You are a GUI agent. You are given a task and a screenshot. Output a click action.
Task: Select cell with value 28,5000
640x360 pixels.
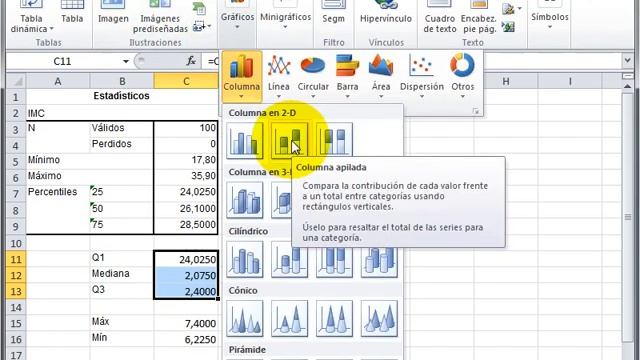pyautogui.click(x=186, y=225)
